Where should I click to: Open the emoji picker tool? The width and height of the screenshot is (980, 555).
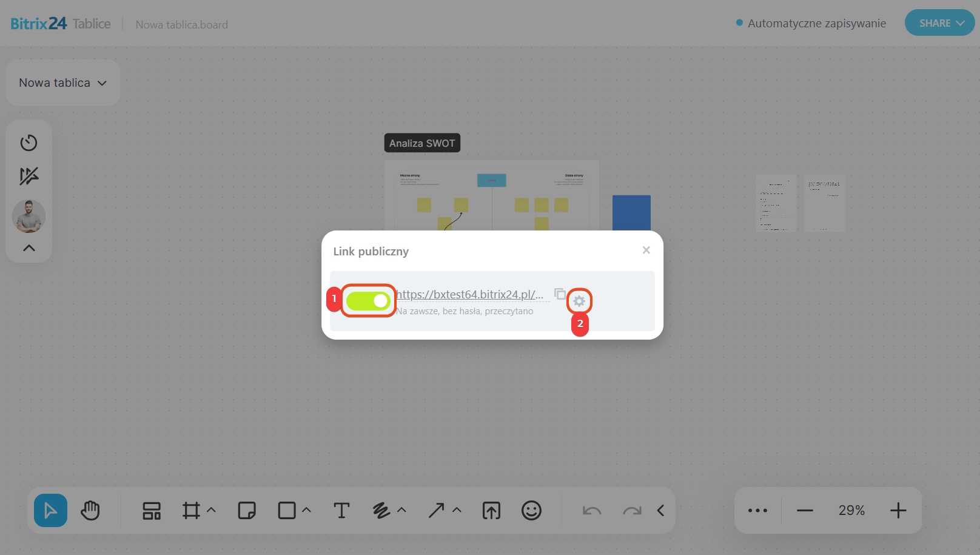[531, 511]
